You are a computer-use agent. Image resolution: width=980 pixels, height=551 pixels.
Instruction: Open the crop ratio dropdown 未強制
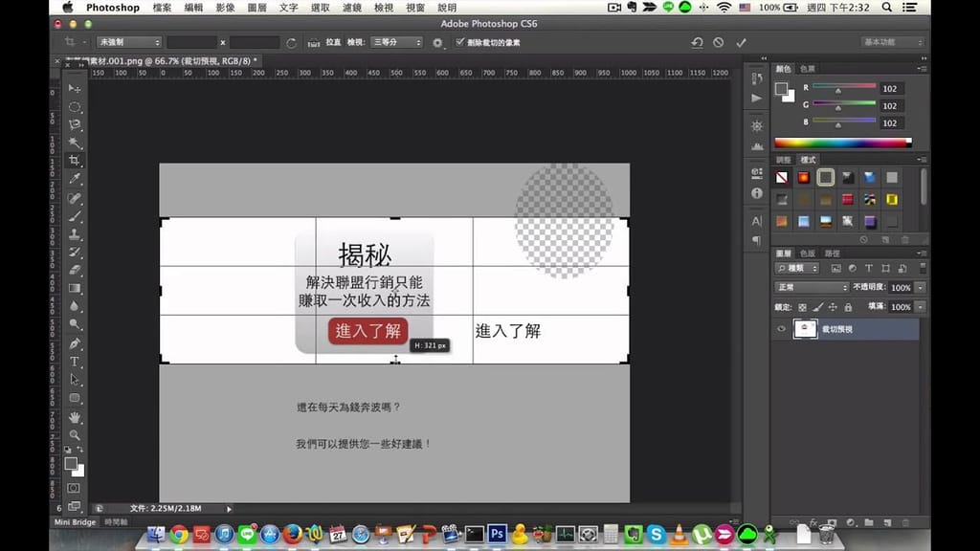[x=129, y=42]
